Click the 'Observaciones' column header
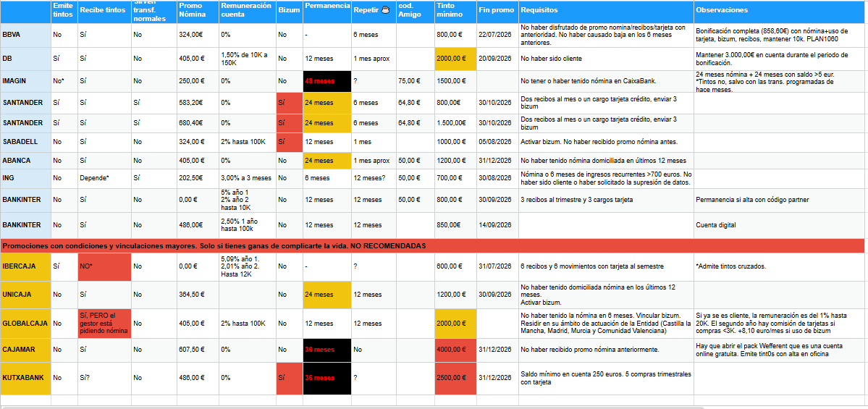 (x=779, y=11)
